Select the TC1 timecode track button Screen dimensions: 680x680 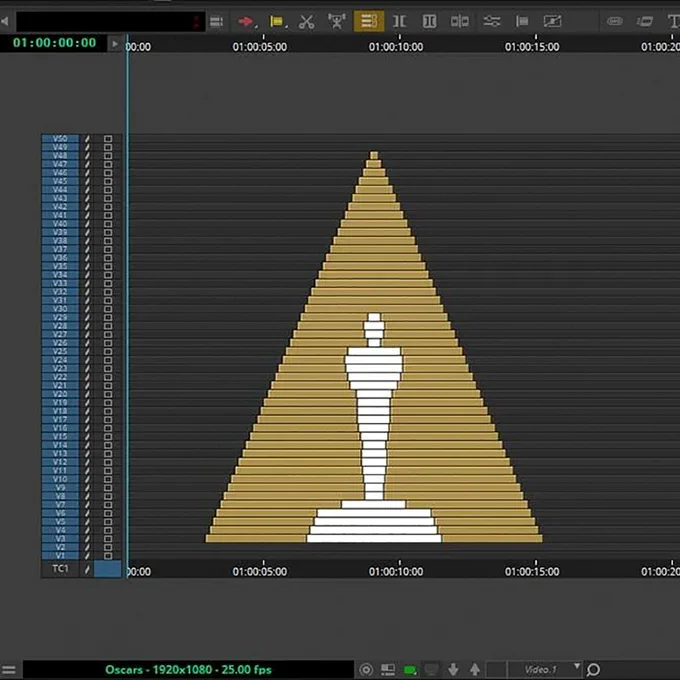coord(60,569)
